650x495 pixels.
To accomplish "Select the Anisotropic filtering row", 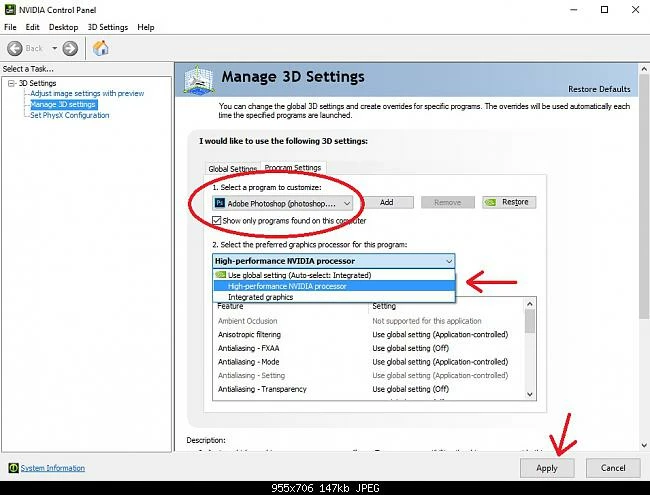I will point(369,335).
